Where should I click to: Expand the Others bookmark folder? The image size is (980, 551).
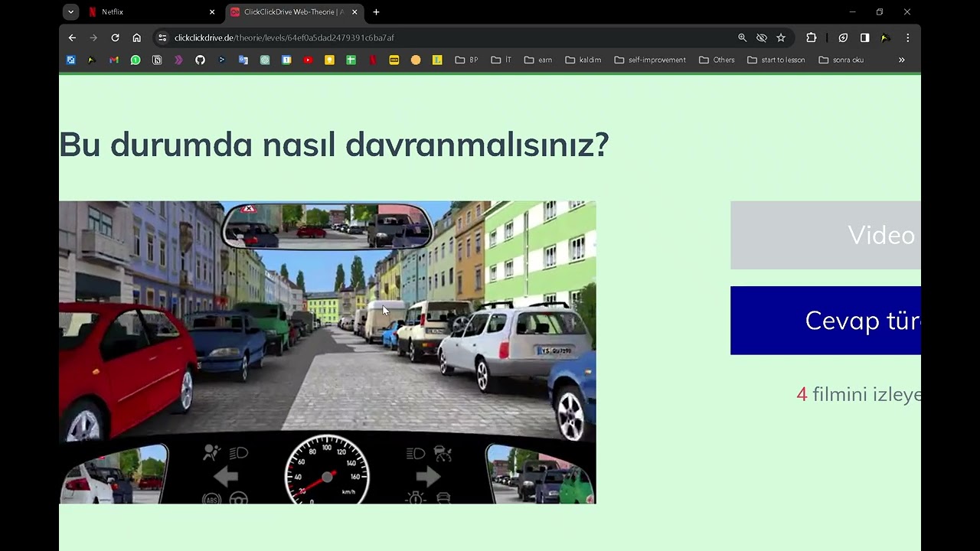[717, 60]
